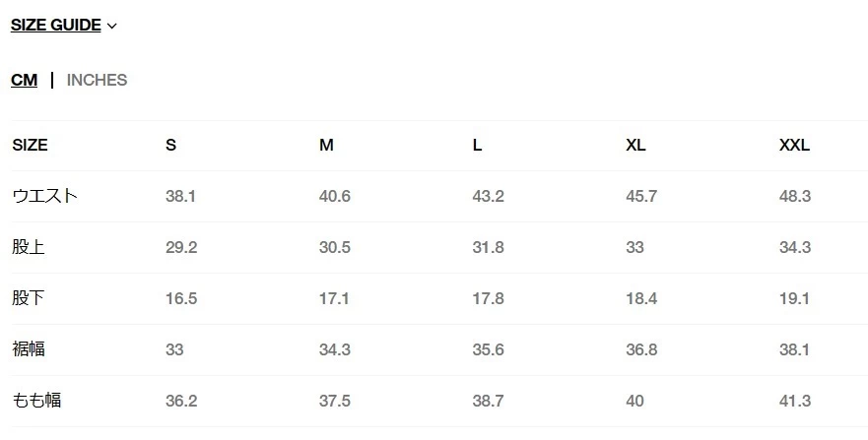Click the L size column header
The height and width of the screenshot is (440, 868).
pos(477,146)
